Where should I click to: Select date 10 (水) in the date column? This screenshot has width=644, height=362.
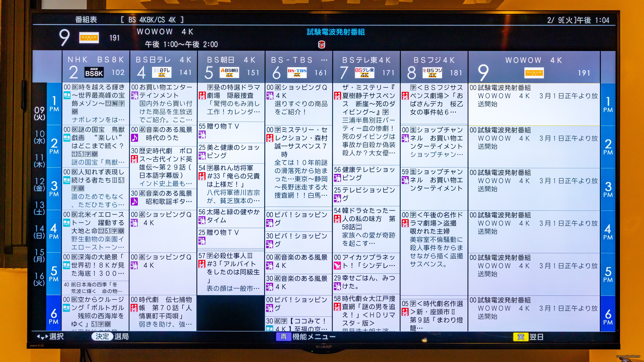(40, 137)
